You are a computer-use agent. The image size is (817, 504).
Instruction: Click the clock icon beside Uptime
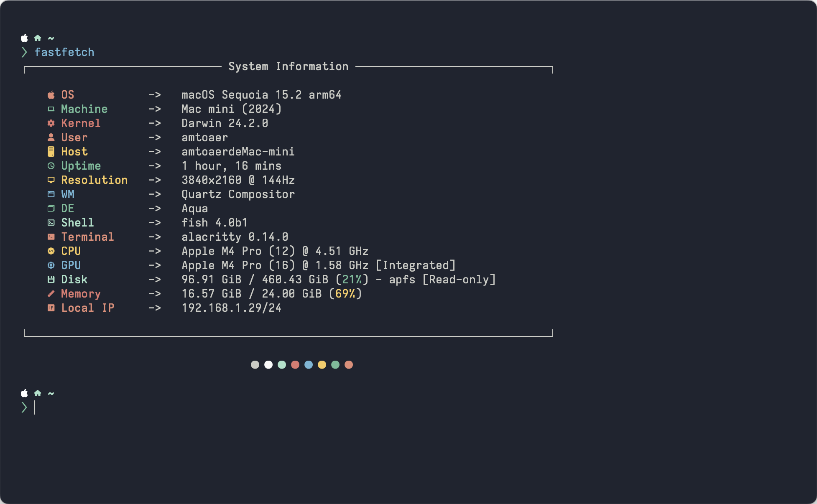51,166
